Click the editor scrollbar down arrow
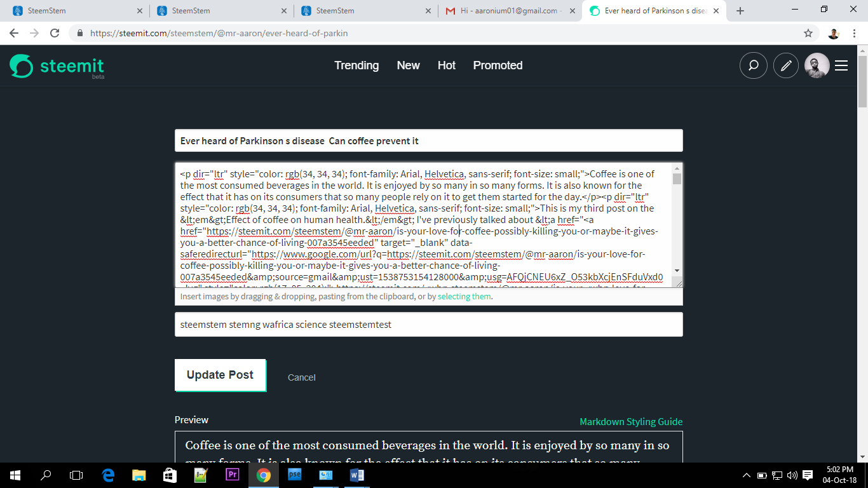The height and width of the screenshot is (488, 868). click(x=677, y=271)
